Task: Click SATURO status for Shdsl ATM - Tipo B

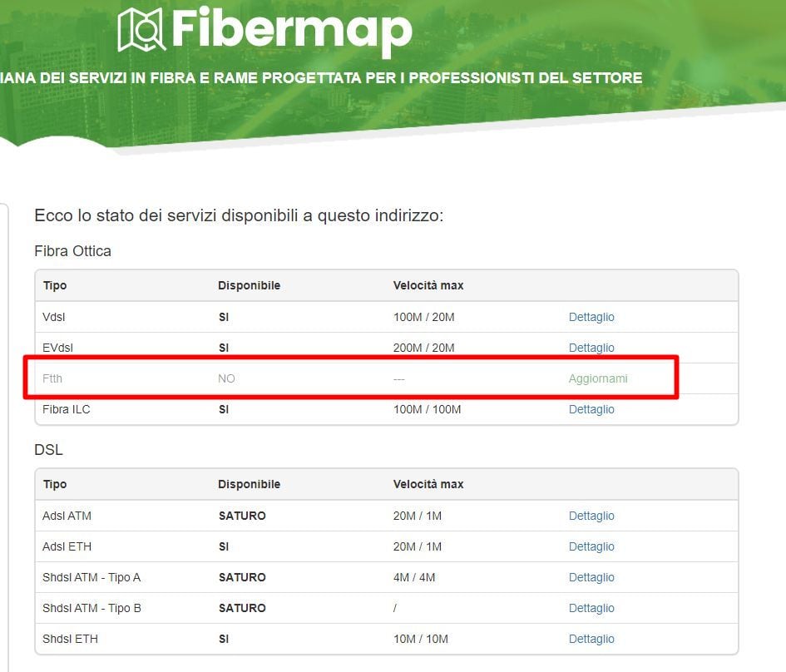Action: pyautogui.click(x=242, y=608)
